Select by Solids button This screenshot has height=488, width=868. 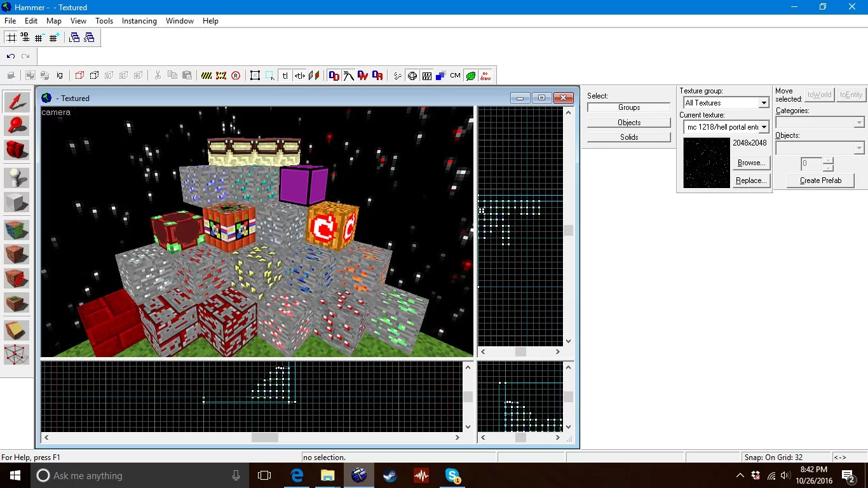629,137
